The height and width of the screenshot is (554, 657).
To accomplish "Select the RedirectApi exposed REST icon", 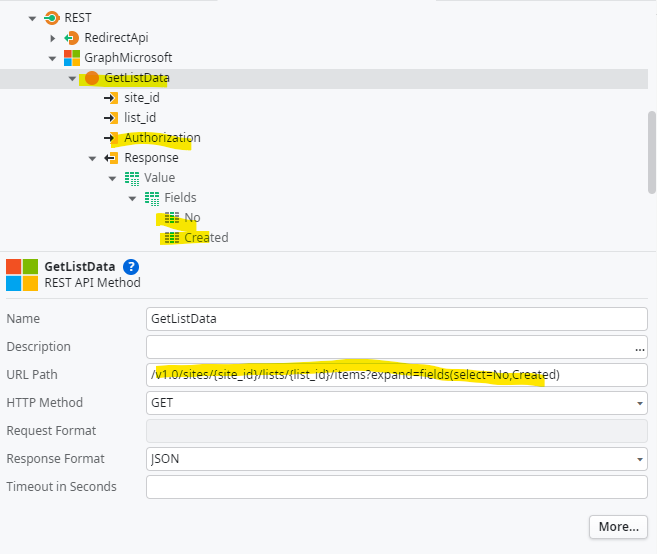I will pos(72,38).
